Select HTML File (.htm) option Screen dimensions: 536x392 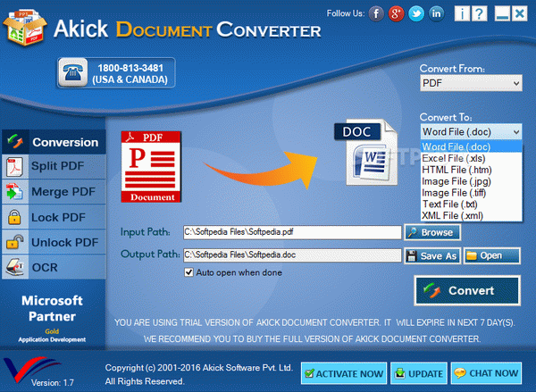click(471, 170)
